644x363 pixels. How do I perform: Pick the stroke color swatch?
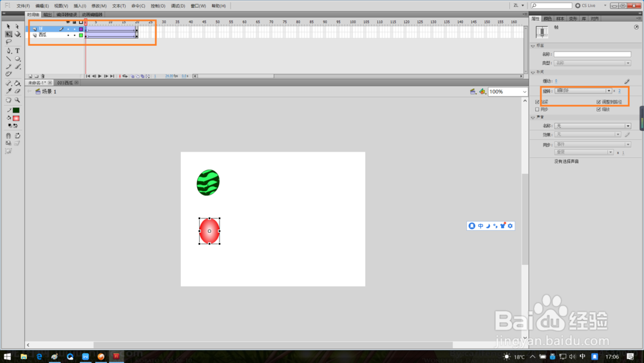(x=16, y=110)
